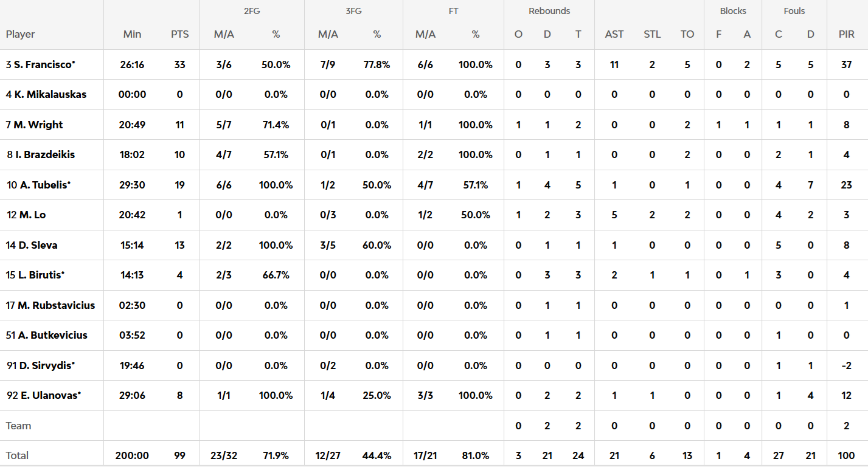Open D. Sleva's player profile
This screenshot has height=467, width=868.
[x=38, y=245]
